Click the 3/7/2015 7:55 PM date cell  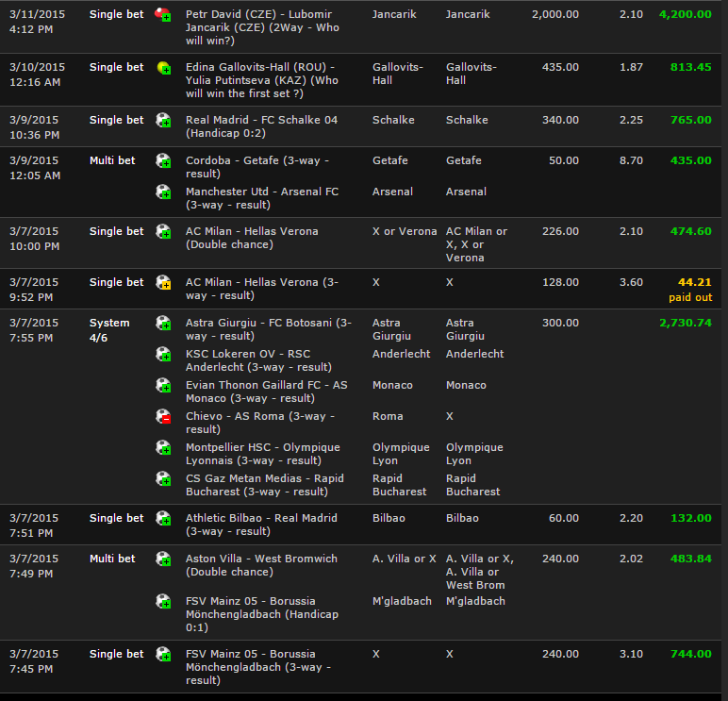(34, 330)
